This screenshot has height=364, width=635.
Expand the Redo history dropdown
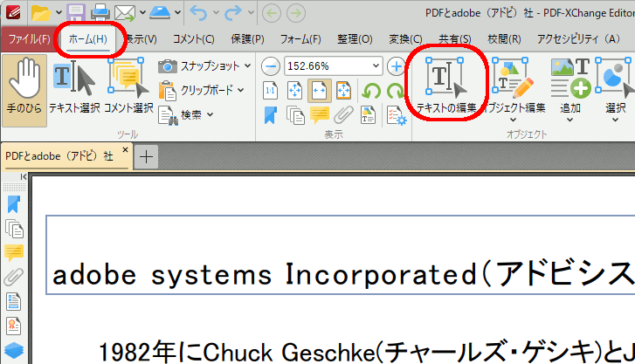251,12
